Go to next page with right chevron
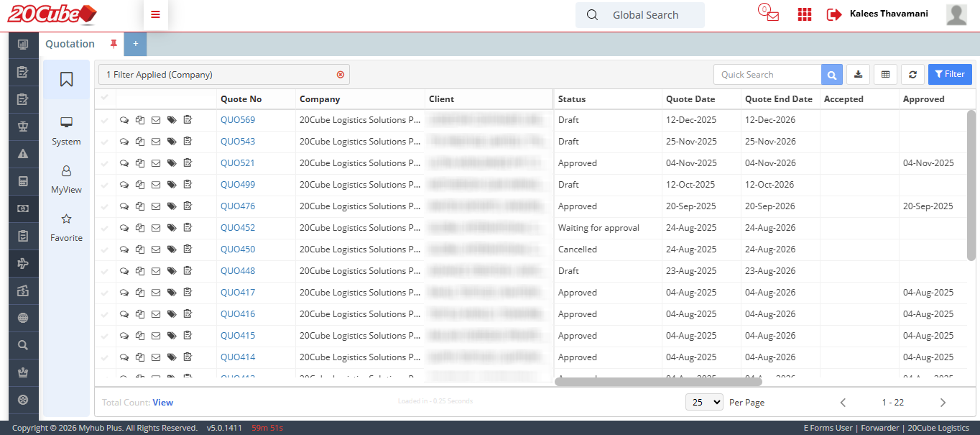 pyautogui.click(x=943, y=403)
